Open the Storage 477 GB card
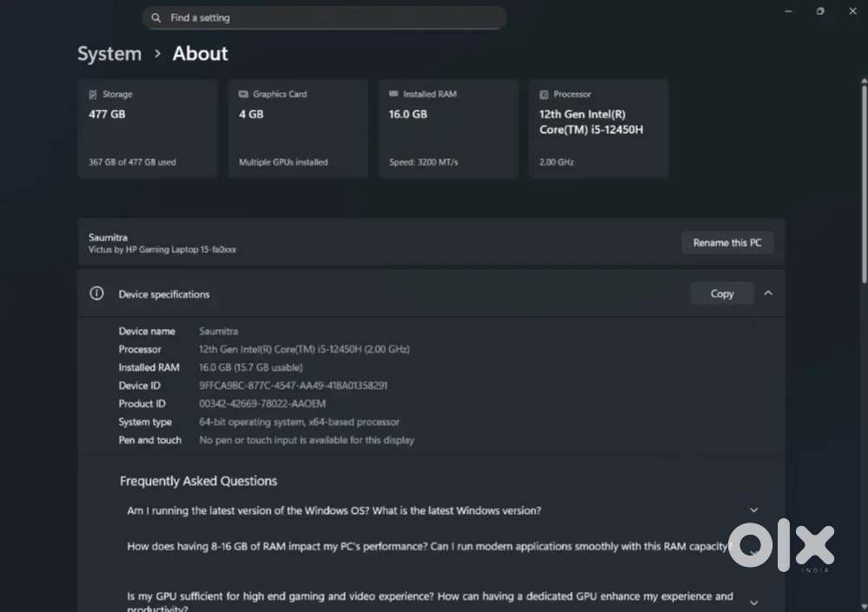The image size is (868, 612). [148, 128]
